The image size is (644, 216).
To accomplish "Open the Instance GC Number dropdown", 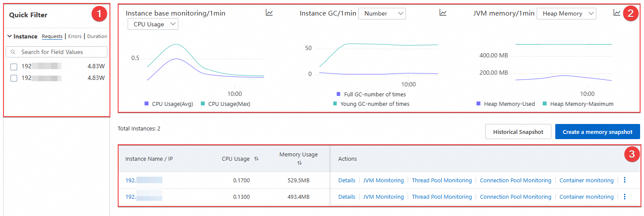I will [382, 13].
